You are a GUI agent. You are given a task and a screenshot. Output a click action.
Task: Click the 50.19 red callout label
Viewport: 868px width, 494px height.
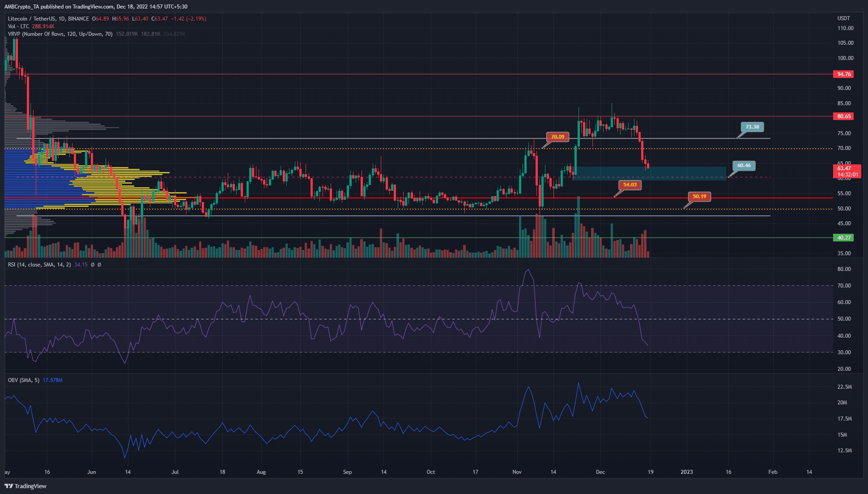pyautogui.click(x=699, y=196)
